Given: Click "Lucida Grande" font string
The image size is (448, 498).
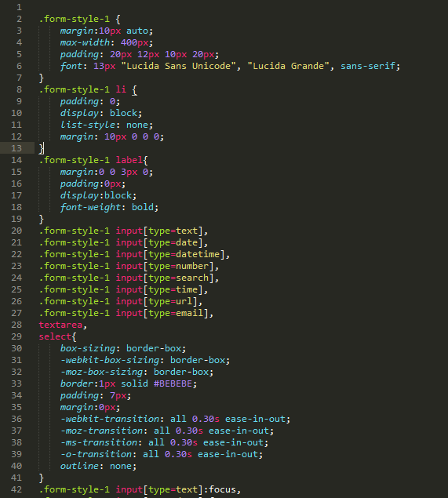Looking at the screenshot, I should 289,66.
